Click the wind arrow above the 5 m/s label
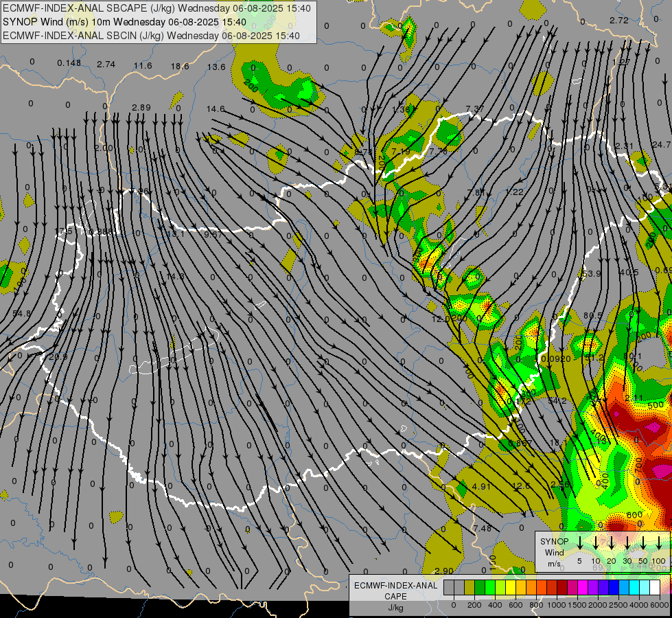672x618 pixels. [x=579, y=542]
